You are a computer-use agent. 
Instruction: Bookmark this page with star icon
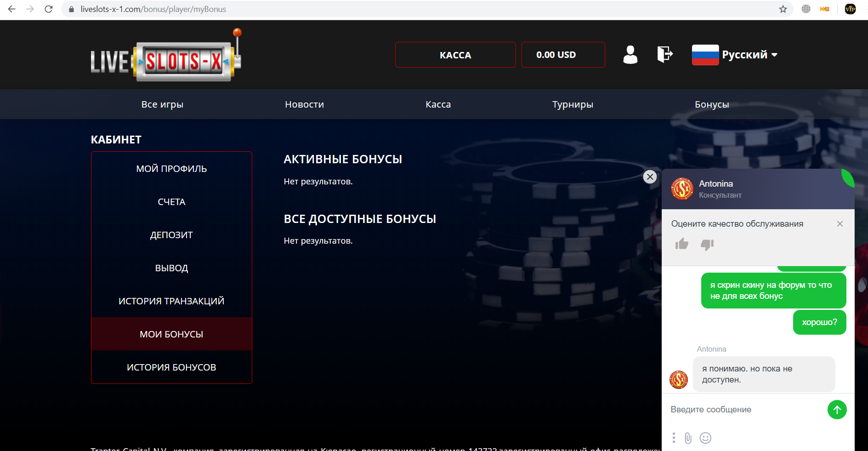coord(783,9)
